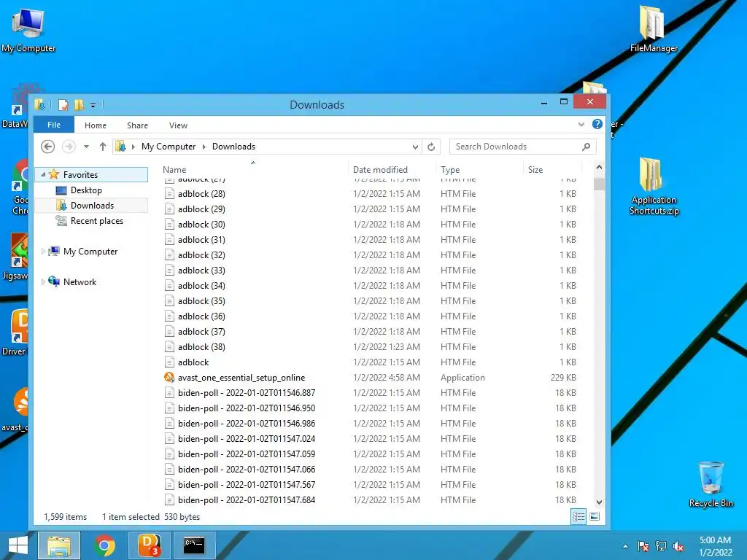The height and width of the screenshot is (560, 747).
Task: Go up one folder level
Action: click(102, 147)
